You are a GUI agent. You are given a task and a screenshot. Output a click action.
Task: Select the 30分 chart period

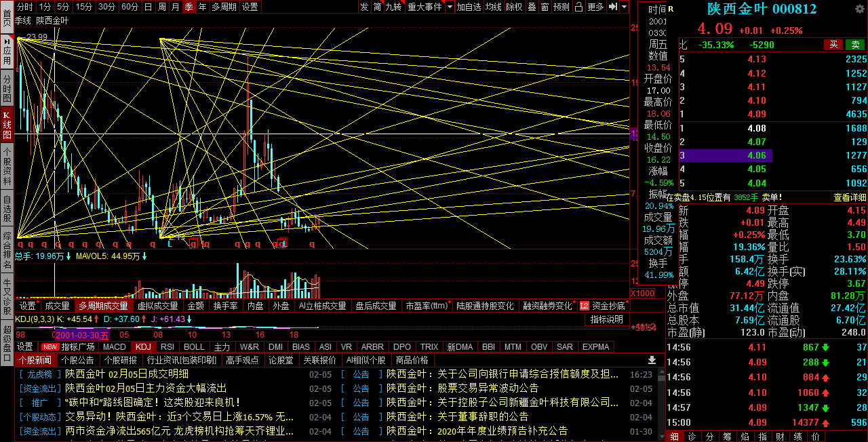pyautogui.click(x=106, y=7)
